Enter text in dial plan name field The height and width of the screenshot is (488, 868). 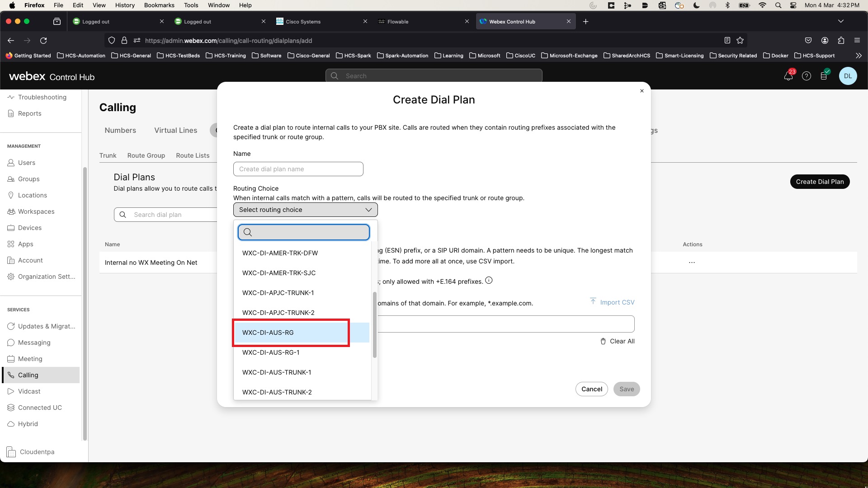pyautogui.click(x=298, y=169)
